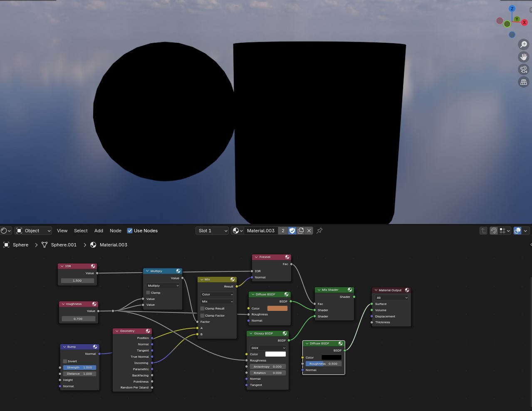This screenshot has height=411, width=532.
Task: Open white color swatch on Glossy BSDF
Action: (275, 354)
